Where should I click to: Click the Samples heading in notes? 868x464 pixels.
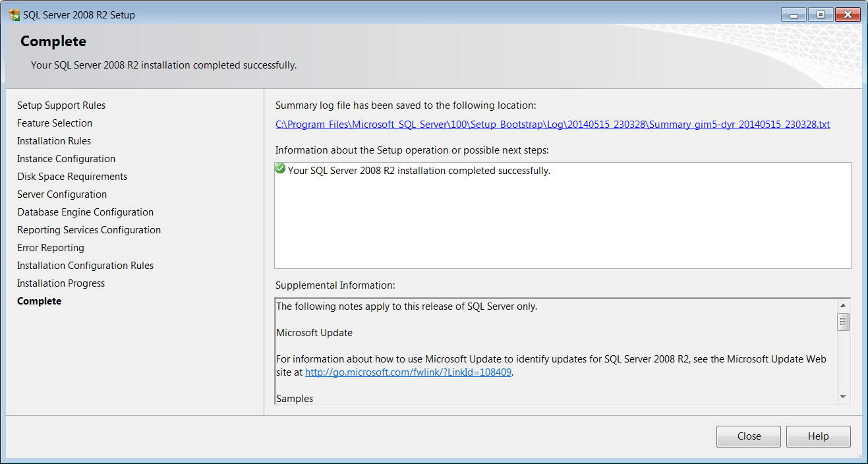click(x=295, y=399)
